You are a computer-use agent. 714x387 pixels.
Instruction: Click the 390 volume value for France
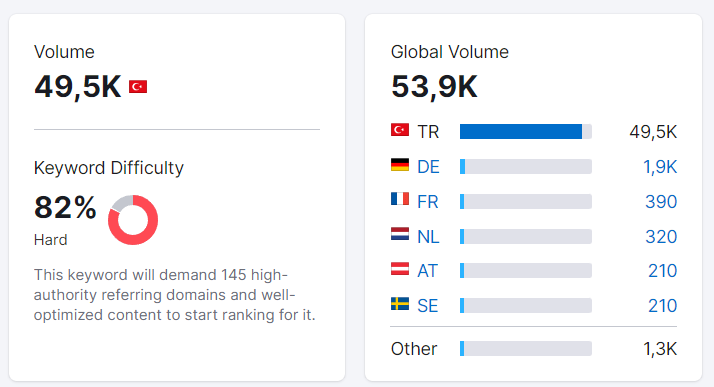(661, 202)
